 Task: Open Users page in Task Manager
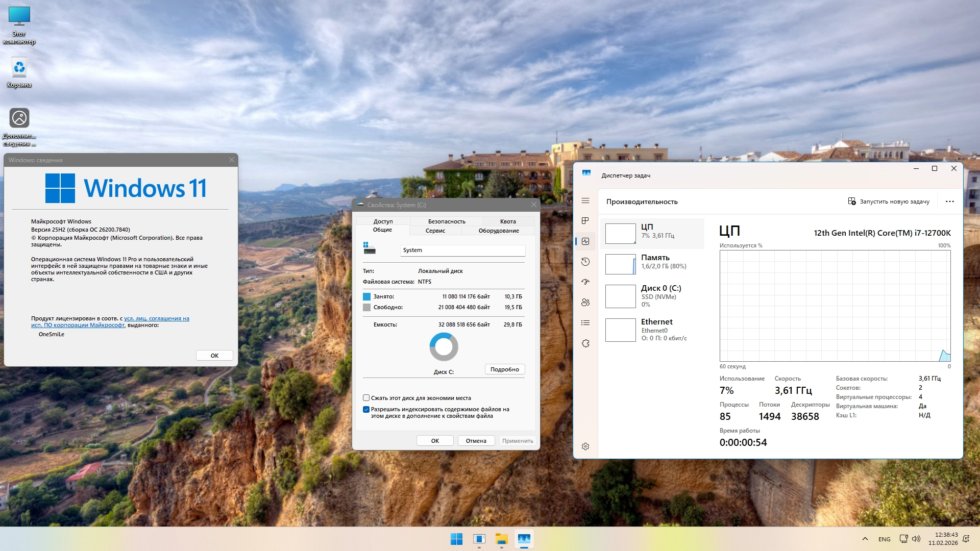[x=585, y=302]
